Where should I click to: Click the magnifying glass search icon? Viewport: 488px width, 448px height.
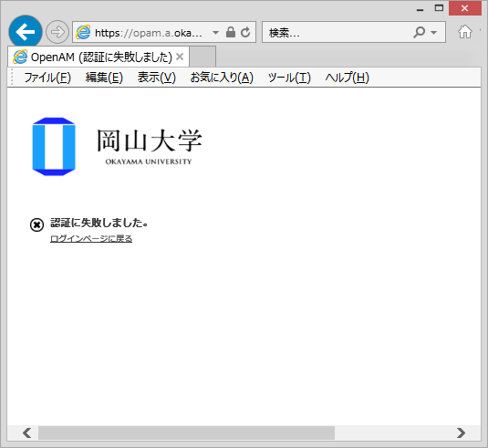419,32
